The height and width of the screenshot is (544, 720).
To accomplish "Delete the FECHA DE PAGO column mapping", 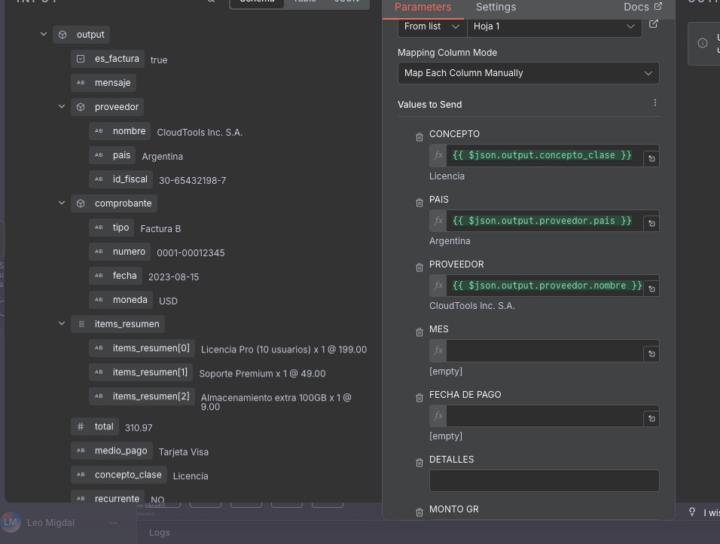I will pos(419,398).
